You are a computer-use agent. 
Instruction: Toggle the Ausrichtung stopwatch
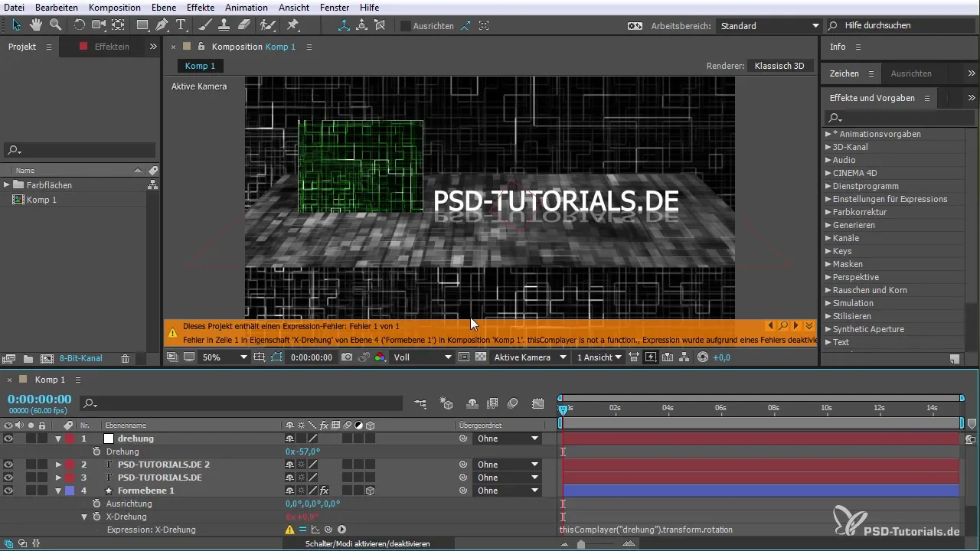(96, 504)
